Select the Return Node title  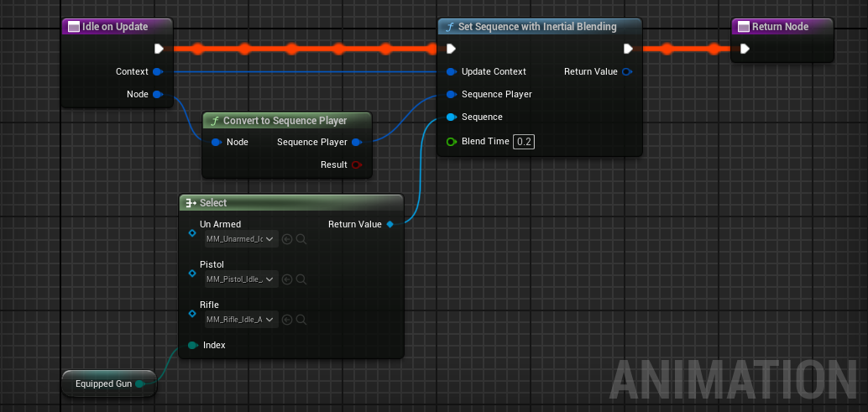click(782, 27)
